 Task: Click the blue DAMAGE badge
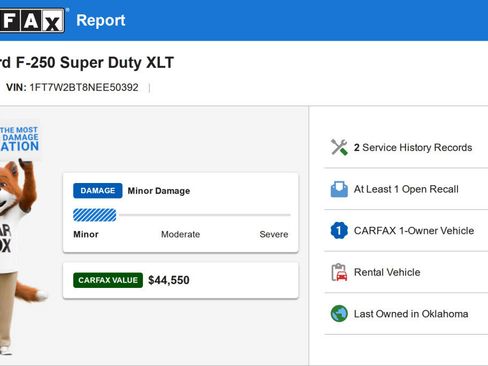[x=98, y=191]
